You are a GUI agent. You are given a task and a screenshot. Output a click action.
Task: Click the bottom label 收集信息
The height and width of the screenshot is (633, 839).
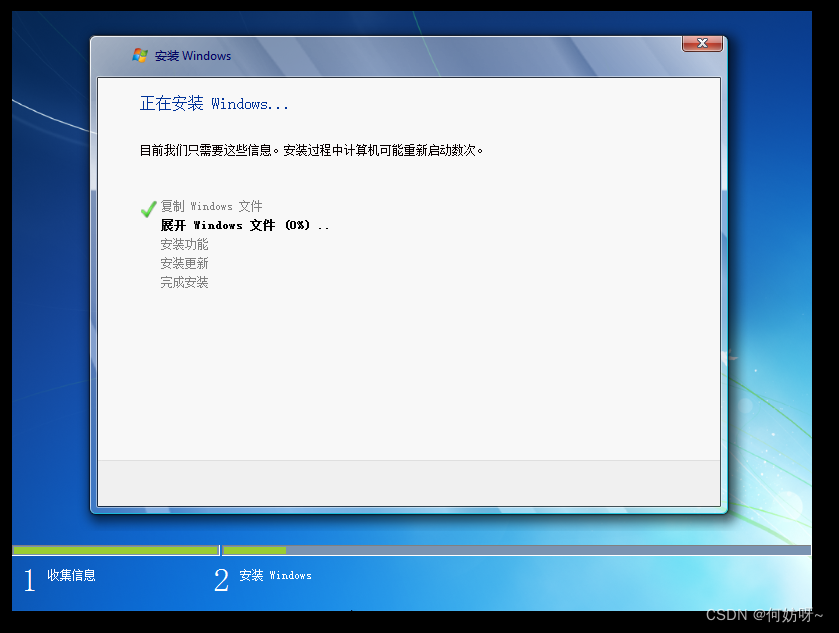71,575
